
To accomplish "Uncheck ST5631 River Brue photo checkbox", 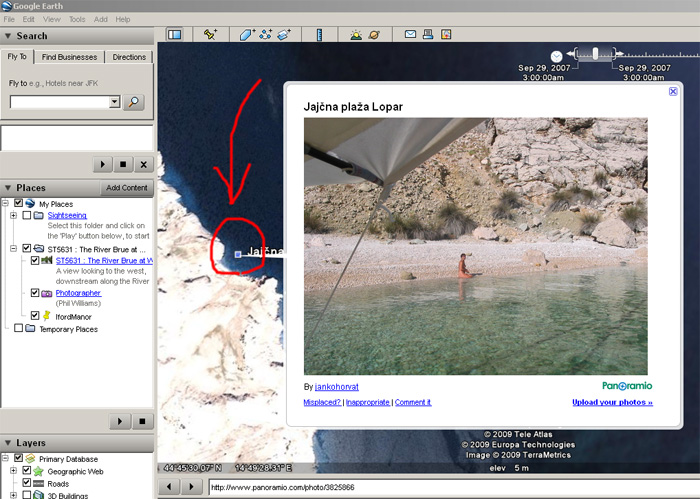I will [35, 260].
